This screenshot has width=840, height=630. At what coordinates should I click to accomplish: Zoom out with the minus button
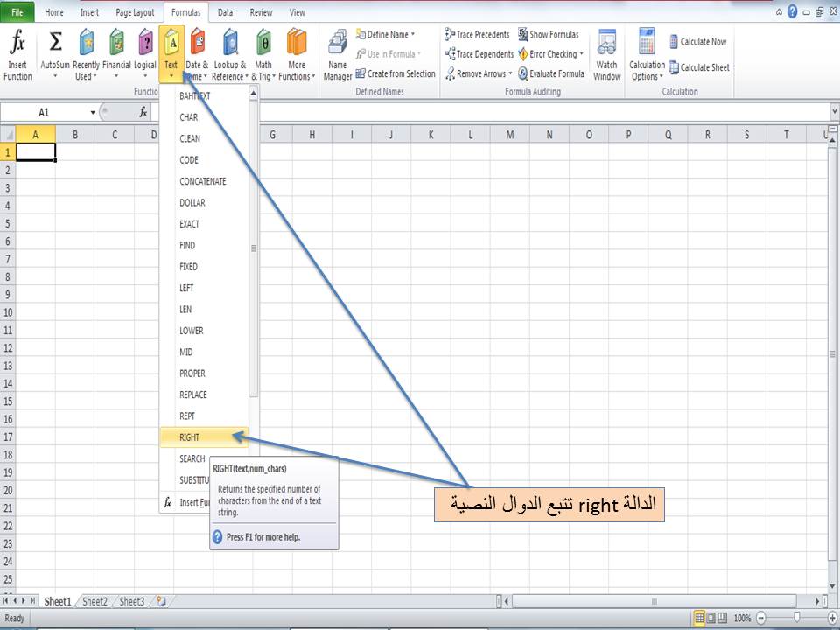coord(760,618)
